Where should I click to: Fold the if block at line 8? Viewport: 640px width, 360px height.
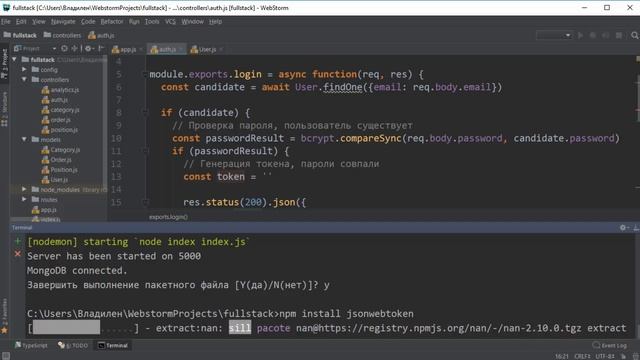pyautogui.click(x=145, y=113)
